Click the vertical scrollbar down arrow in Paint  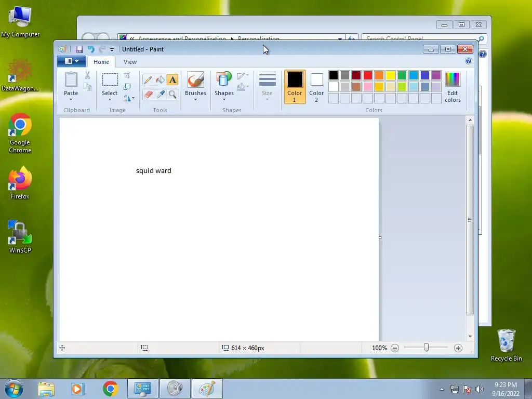(470, 336)
